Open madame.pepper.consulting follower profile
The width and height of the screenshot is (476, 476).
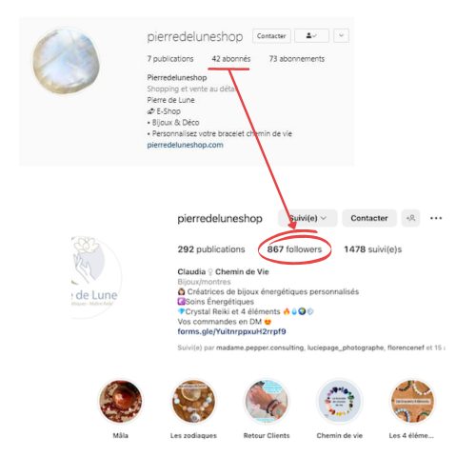tap(260, 347)
